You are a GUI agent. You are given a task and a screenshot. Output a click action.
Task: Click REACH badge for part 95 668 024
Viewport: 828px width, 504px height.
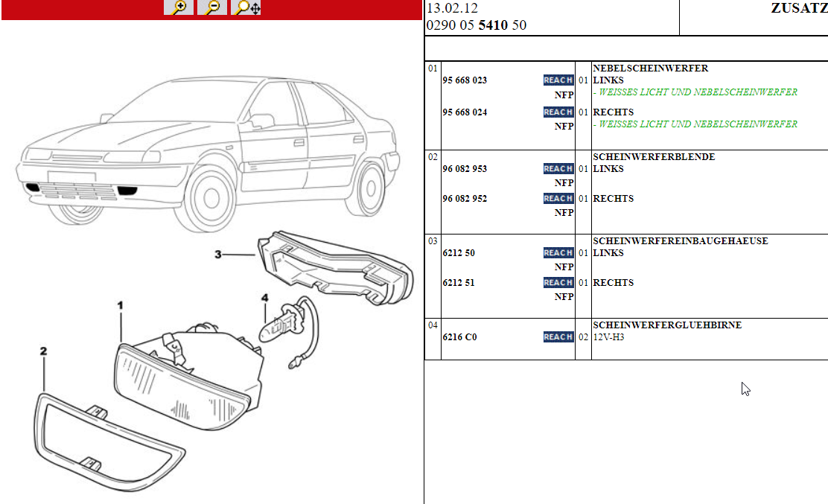(558, 112)
